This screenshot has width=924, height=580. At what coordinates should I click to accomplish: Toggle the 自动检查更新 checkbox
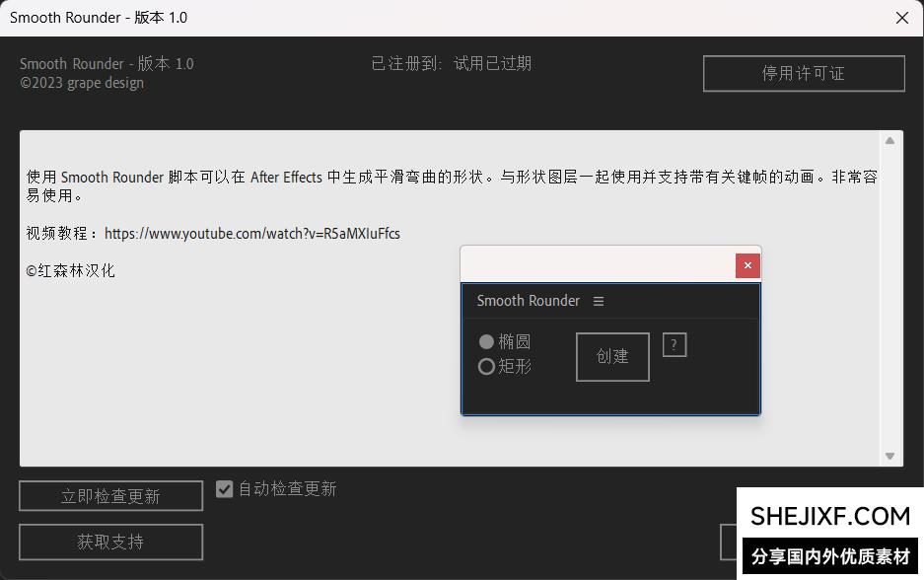click(x=225, y=488)
